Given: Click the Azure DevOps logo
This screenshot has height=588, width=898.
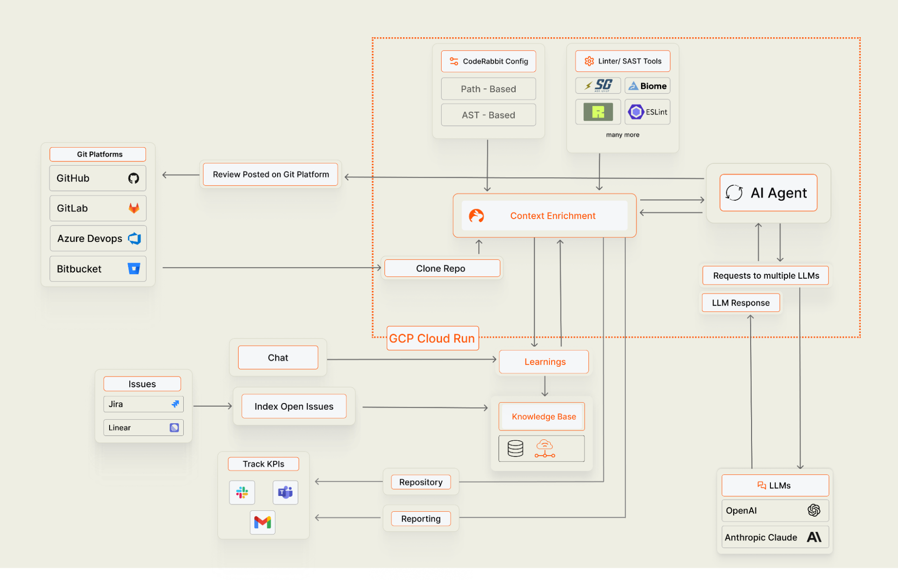Looking at the screenshot, I should tap(134, 238).
